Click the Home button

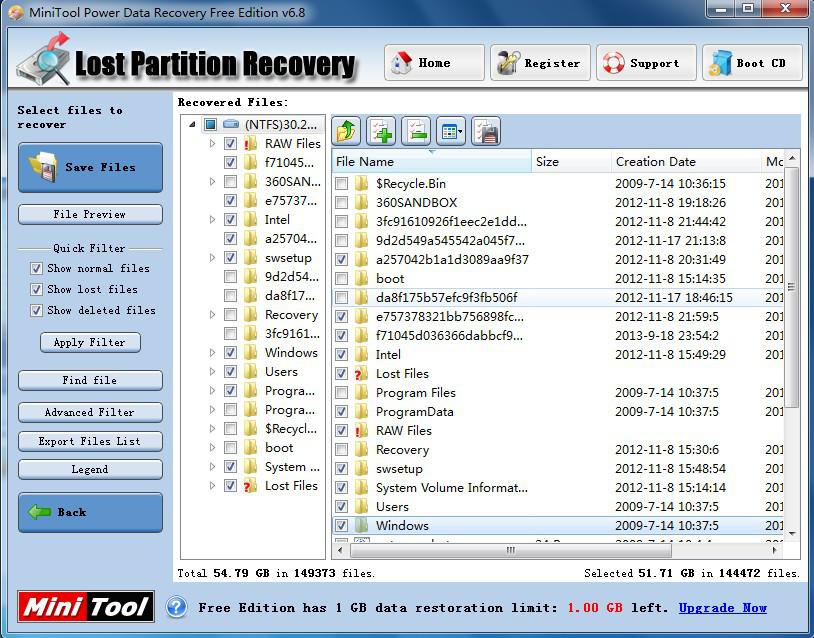(434, 63)
